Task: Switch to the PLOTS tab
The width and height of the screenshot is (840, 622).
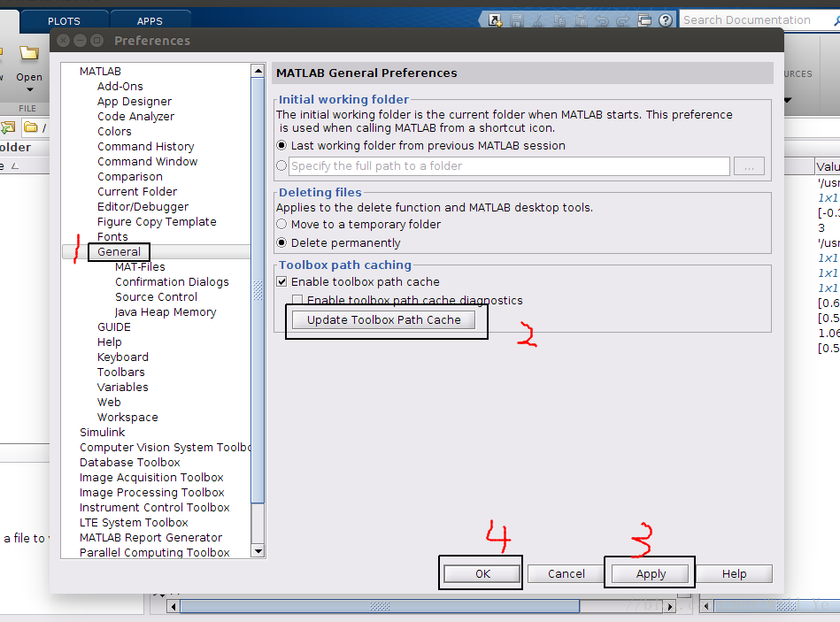Action: [64, 21]
